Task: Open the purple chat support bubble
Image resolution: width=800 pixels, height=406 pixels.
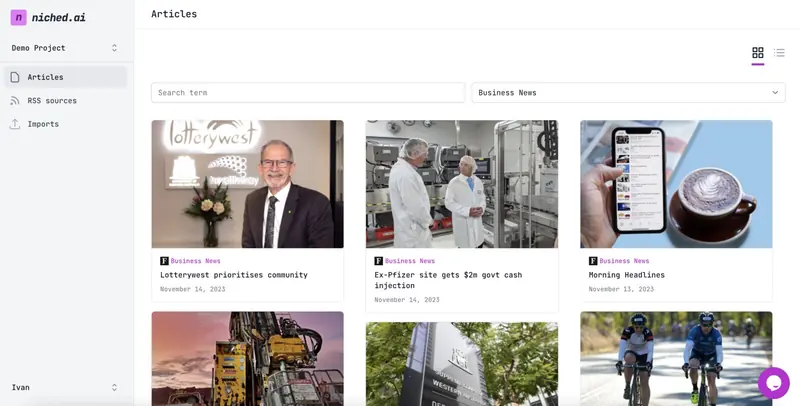Action: (773, 383)
